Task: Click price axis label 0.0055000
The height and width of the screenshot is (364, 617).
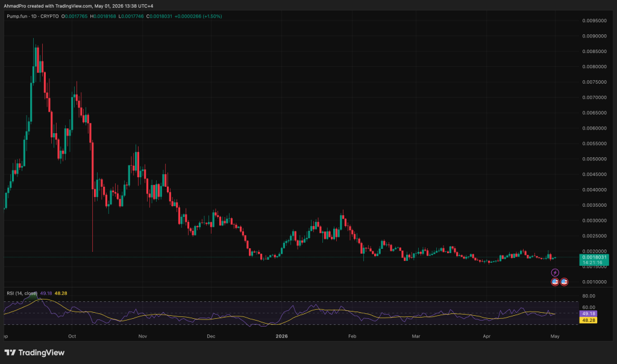Action: click(x=594, y=143)
